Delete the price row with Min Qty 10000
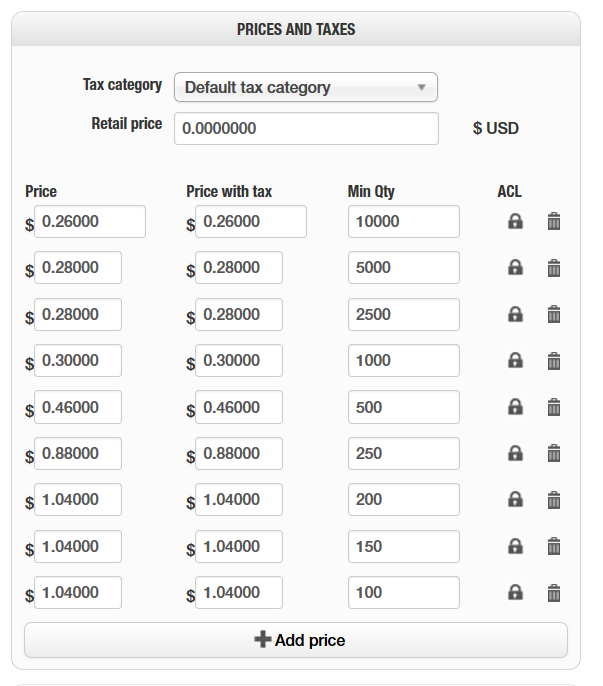Viewport: 603px width, 686px height. point(553,221)
